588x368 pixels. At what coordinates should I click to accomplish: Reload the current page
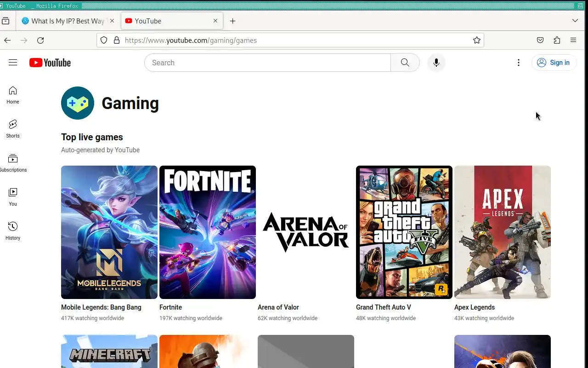pyautogui.click(x=40, y=40)
